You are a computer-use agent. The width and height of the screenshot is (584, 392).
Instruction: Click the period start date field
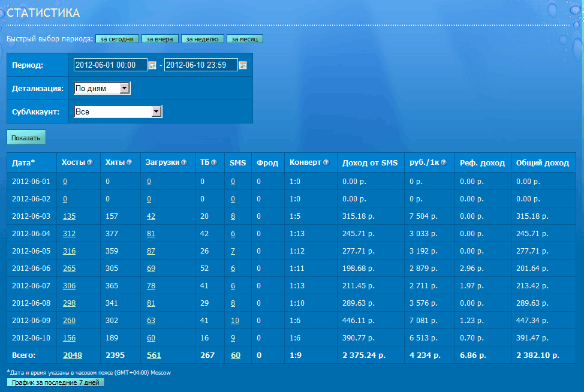point(110,65)
